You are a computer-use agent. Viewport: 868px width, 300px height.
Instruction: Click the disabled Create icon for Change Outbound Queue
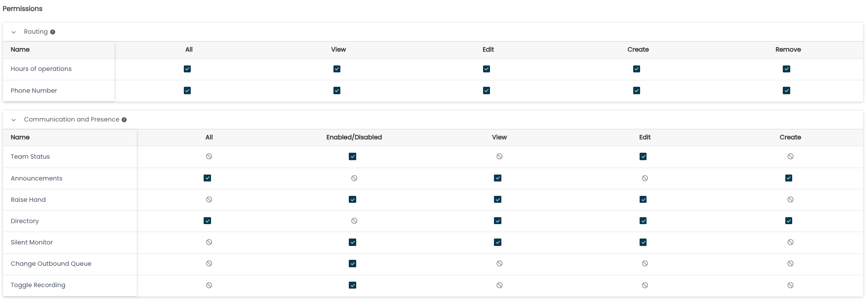(790, 263)
